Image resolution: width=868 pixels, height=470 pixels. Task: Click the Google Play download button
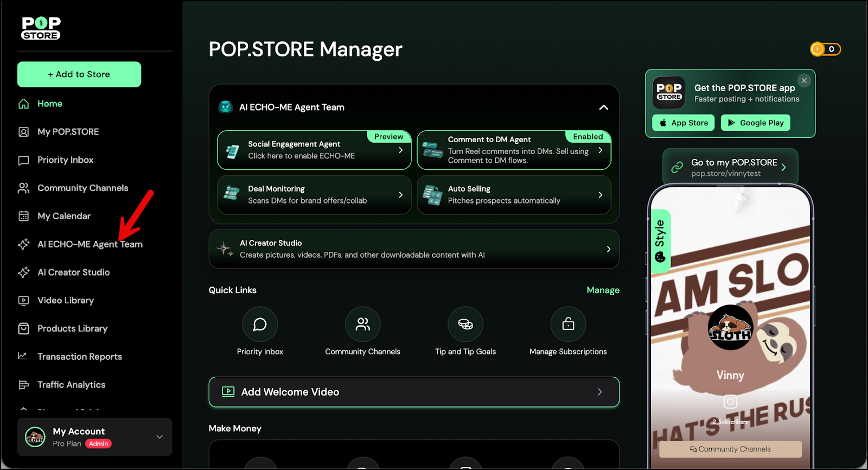[755, 123]
